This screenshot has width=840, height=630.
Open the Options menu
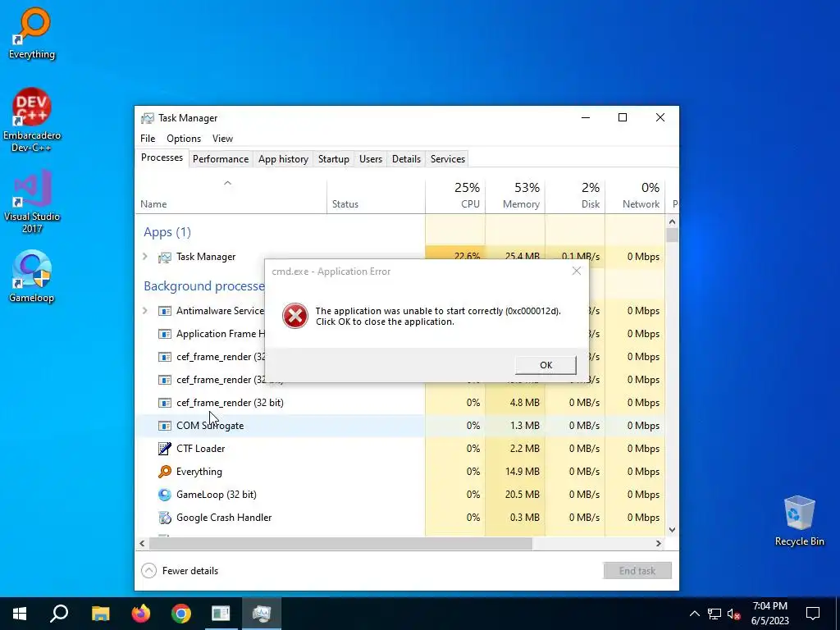coord(184,138)
